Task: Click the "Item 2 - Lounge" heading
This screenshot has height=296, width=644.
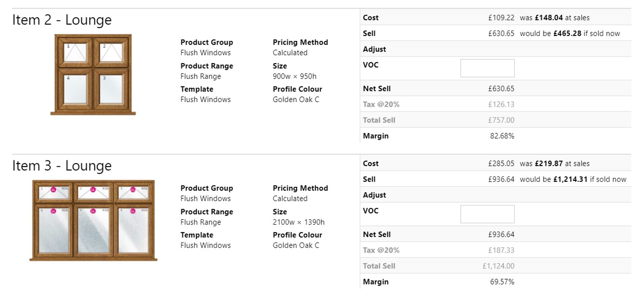Action: point(62,20)
